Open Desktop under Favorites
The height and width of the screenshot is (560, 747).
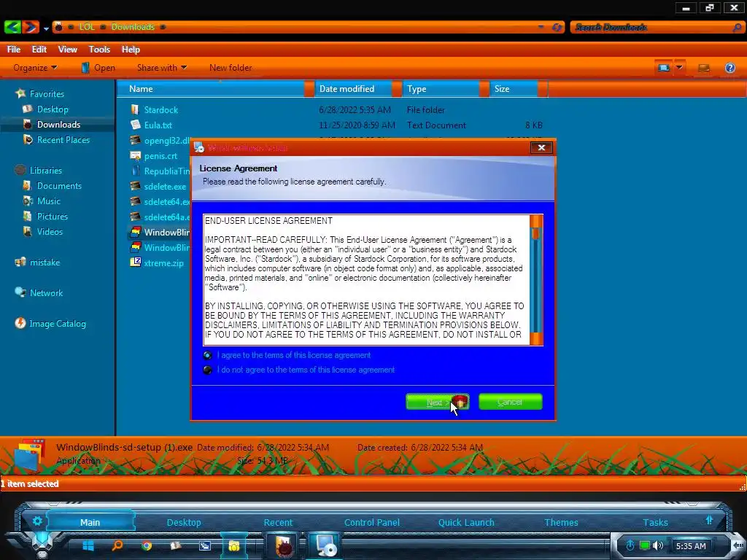(53, 109)
